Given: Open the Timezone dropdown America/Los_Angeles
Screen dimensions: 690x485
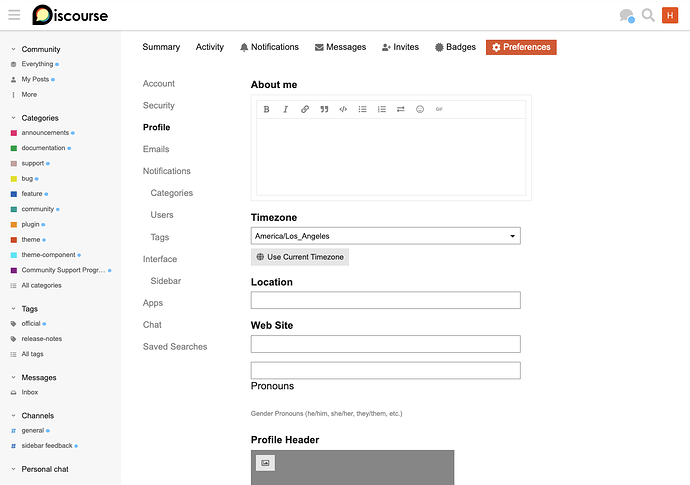Looking at the screenshot, I should (x=385, y=236).
